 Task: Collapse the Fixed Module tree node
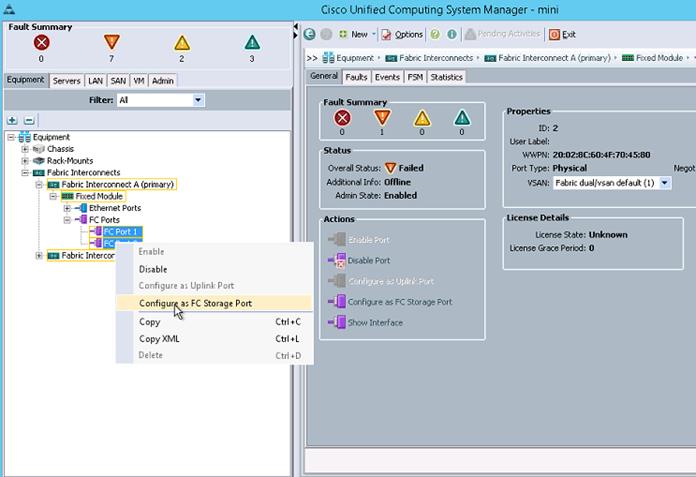(53, 196)
